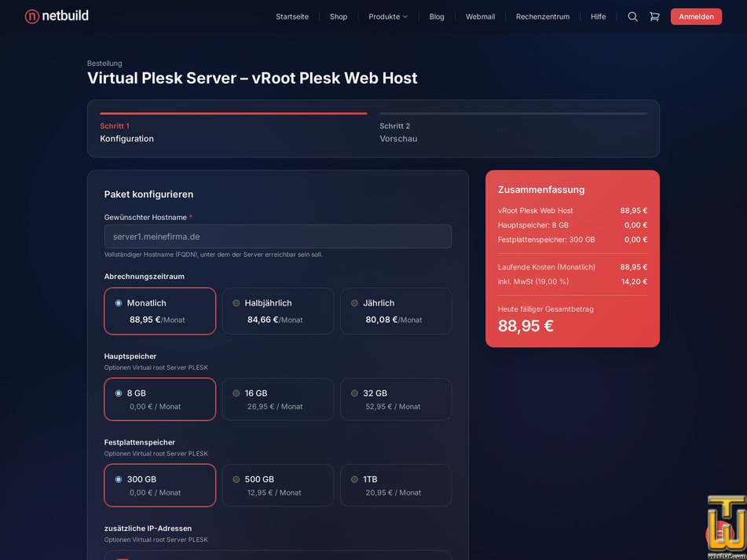This screenshot has height=560, width=747.
Task: Click the Bestellung breadcrumb label
Action: click(104, 64)
